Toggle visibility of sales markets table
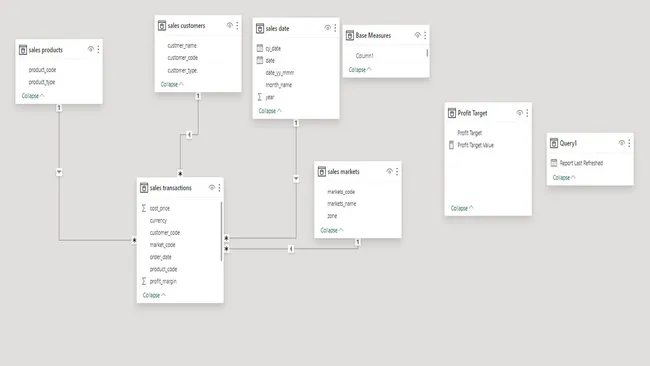Screen dimensions: 650x366 389,171
